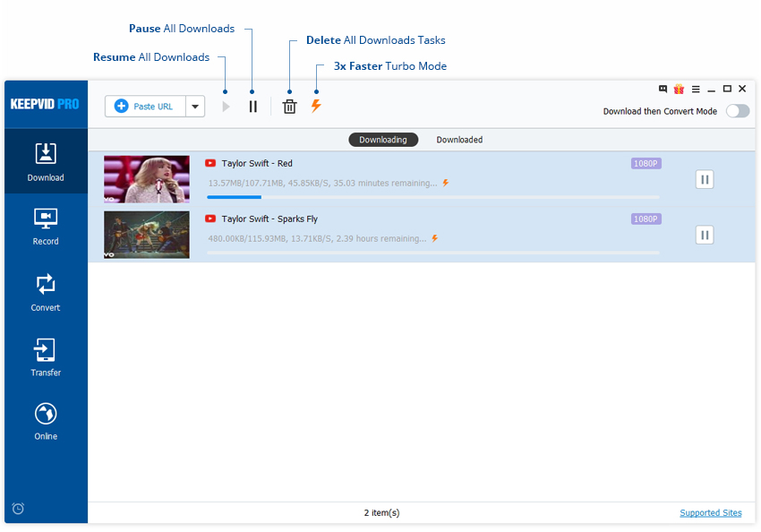Screen dimensions: 761x532
Task: Expand the Paste URL dropdown arrow
Action: [x=195, y=107]
